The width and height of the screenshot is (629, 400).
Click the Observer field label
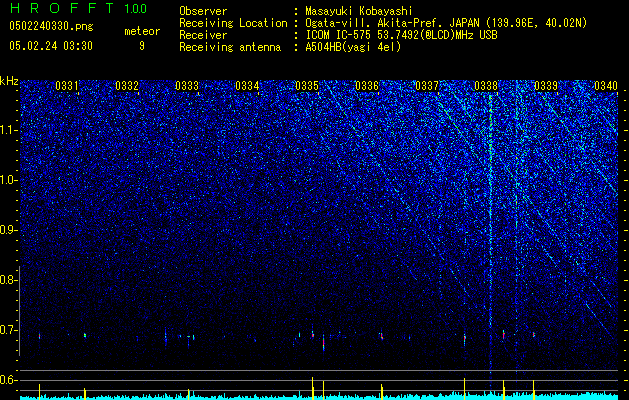203,11
